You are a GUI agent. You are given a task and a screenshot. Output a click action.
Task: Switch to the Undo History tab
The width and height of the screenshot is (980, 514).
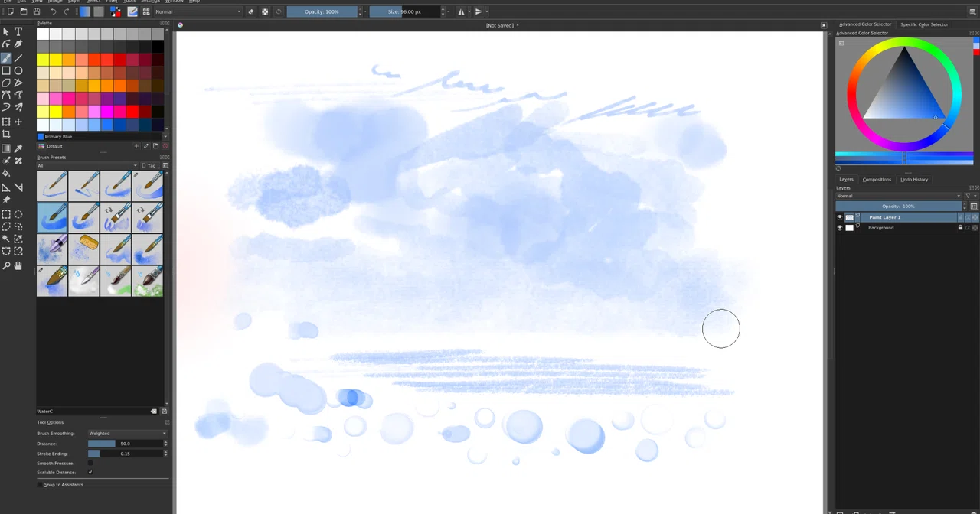(914, 180)
